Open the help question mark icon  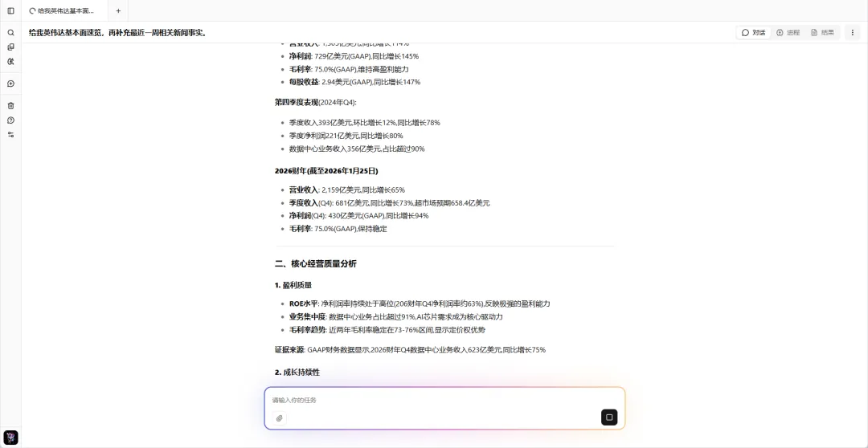[10, 120]
